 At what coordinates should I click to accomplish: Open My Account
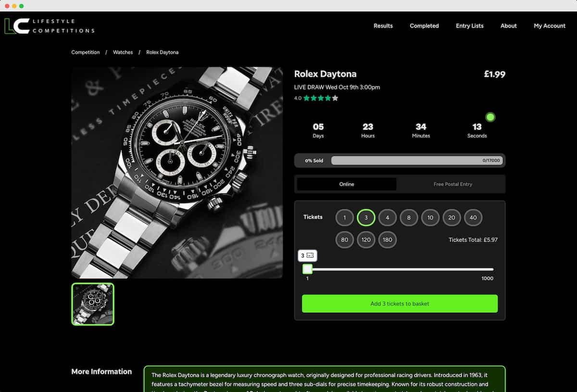tap(550, 26)
